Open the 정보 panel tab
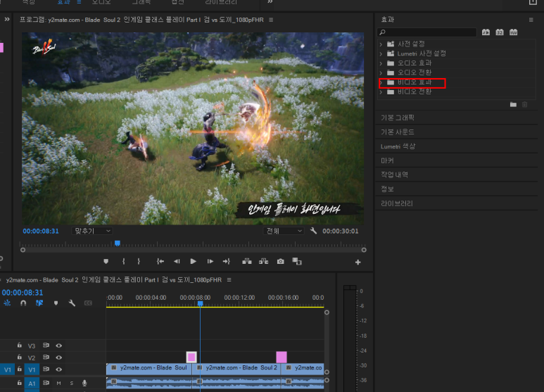 click(387, 189)
